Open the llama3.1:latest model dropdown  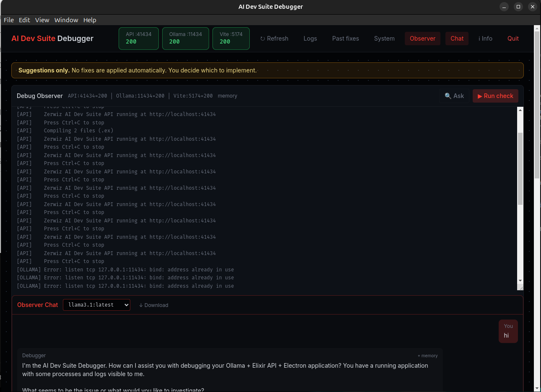[96, 305]
